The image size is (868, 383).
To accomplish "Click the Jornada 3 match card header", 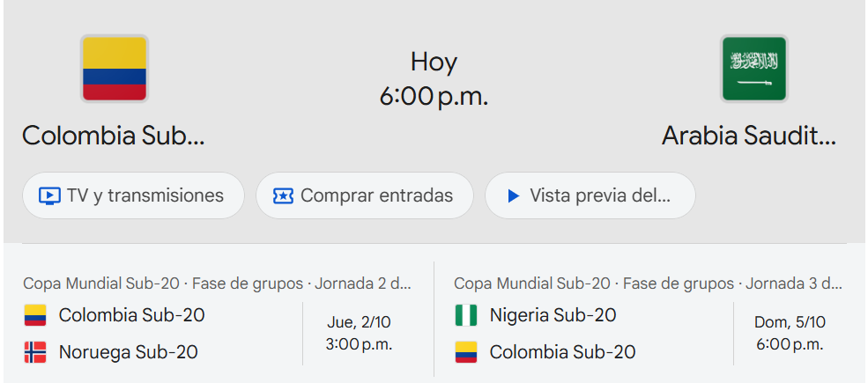I will [648, 284].
